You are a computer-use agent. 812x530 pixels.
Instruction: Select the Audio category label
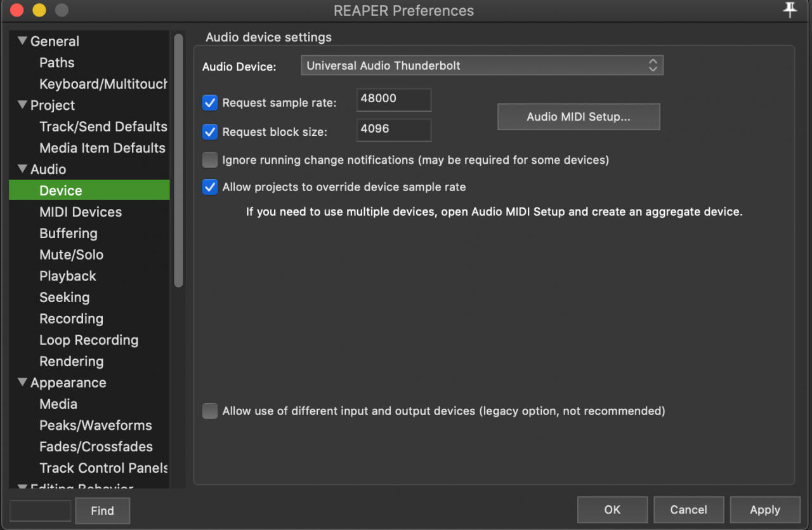(x=48, y=169)
